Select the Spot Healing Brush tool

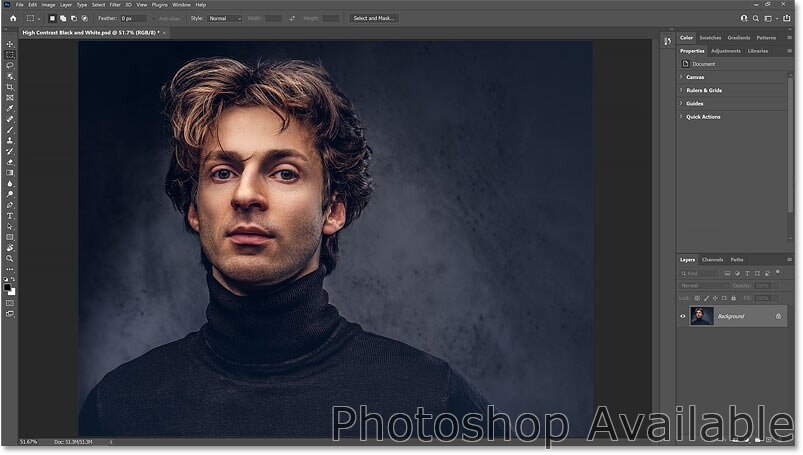(10, 119)
